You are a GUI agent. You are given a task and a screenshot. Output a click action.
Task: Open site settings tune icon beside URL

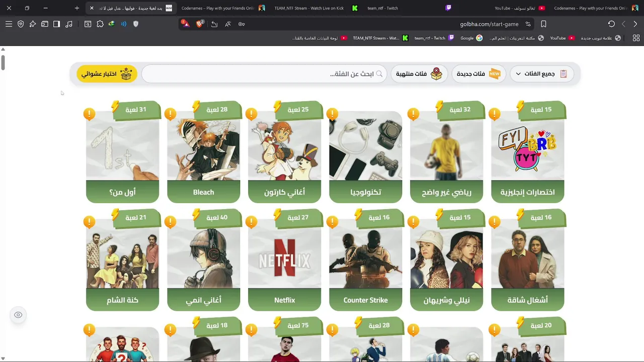tap(528, 24)
